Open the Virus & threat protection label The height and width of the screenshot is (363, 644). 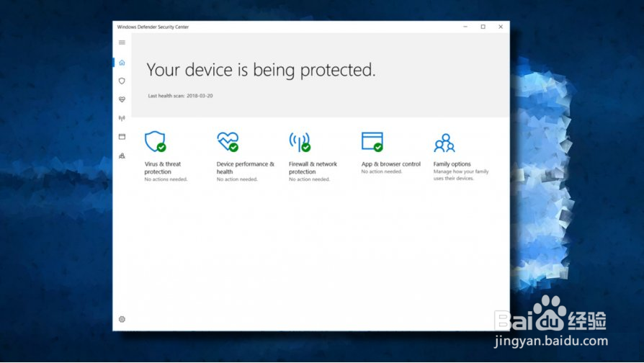pos(163,168)
